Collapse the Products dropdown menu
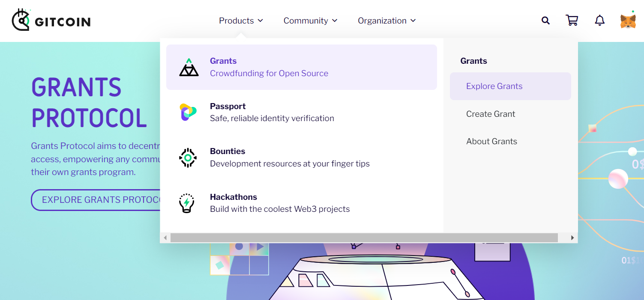This screenshot has width=644, height=300. tap(241, 21)
